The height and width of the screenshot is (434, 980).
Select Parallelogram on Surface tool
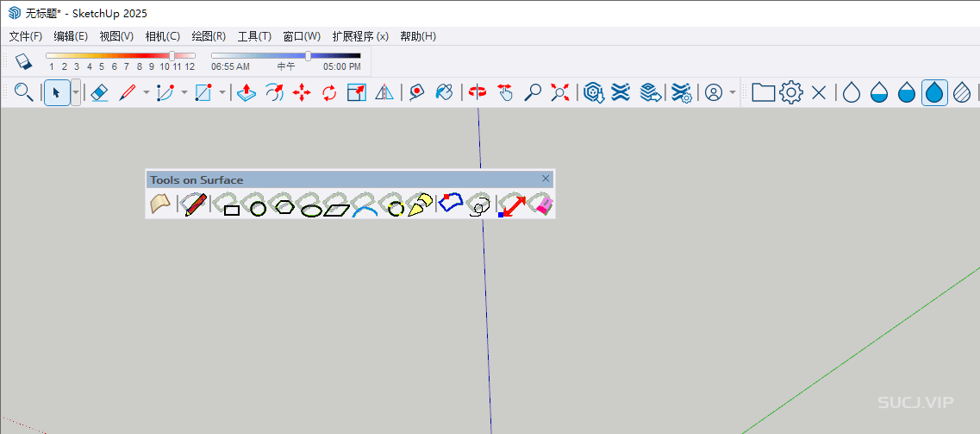(338, 204)
